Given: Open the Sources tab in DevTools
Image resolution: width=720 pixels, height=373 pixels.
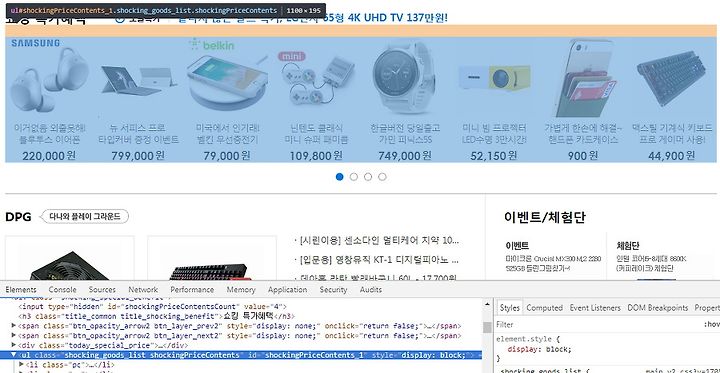Looking at the screenshot, I should [x=102, y=289].
